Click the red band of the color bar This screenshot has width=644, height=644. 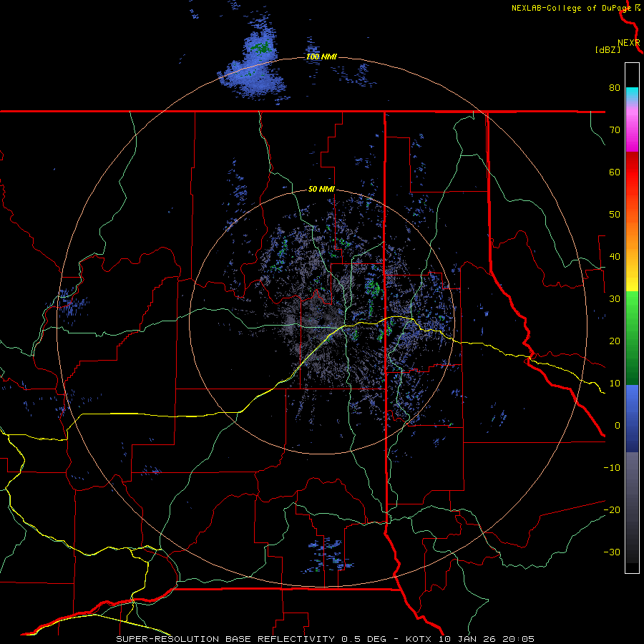coord(632,175)
